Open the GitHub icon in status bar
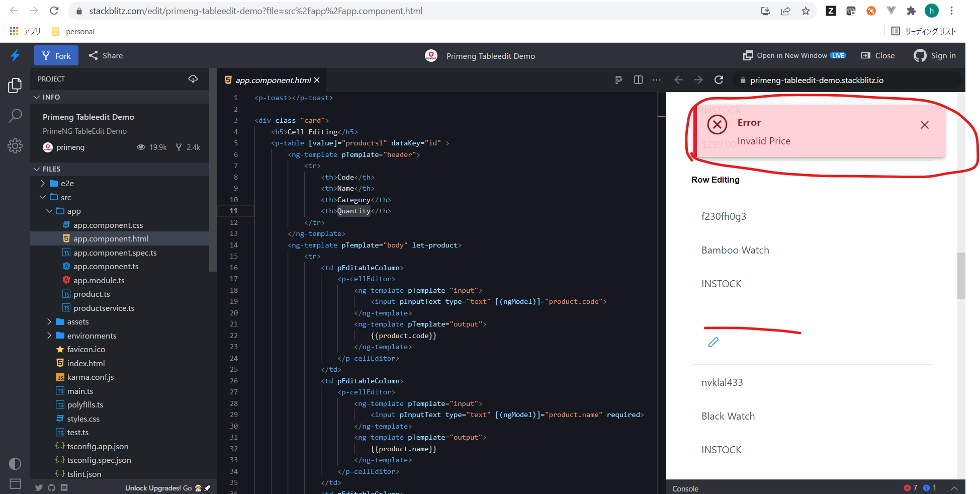This screenshot has height=494, width=980. pos(51,487)
